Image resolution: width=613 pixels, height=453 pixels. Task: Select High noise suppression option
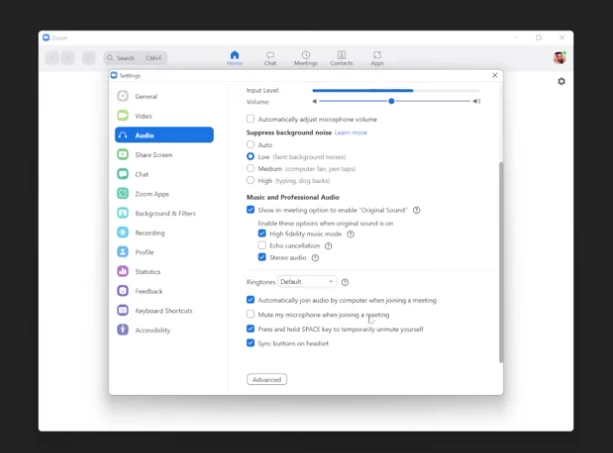[x=251, y=180]
